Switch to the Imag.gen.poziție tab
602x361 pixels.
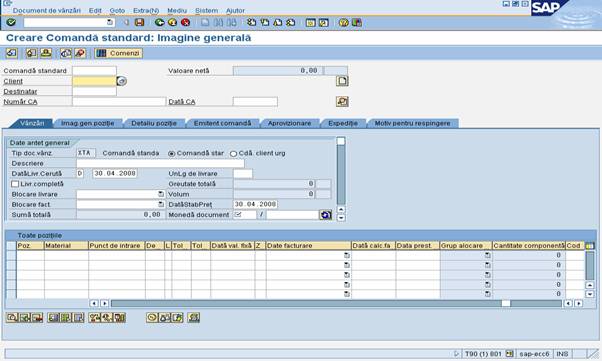pos(88,123)
